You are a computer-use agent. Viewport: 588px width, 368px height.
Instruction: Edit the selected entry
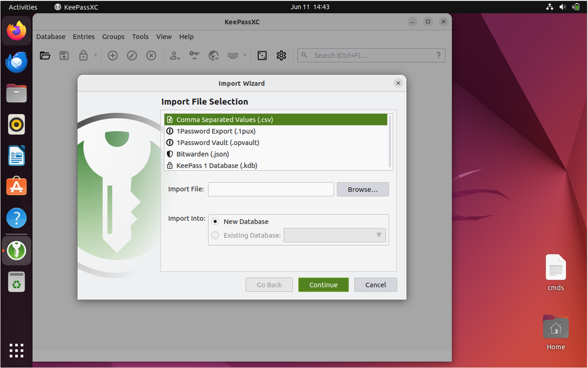tap(132, 55)
